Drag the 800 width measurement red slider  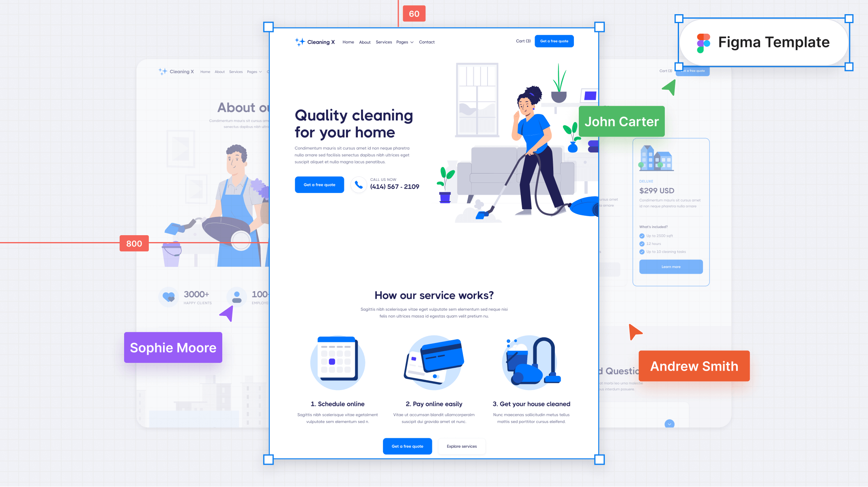pos(133,244)
